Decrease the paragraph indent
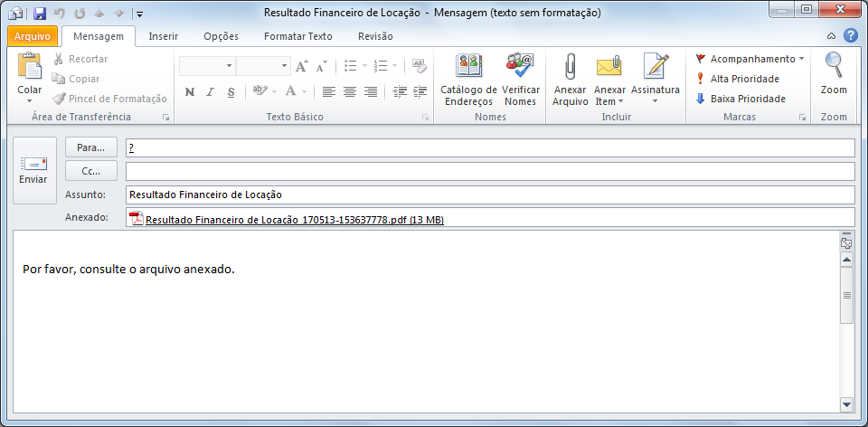 pos(400,92)
